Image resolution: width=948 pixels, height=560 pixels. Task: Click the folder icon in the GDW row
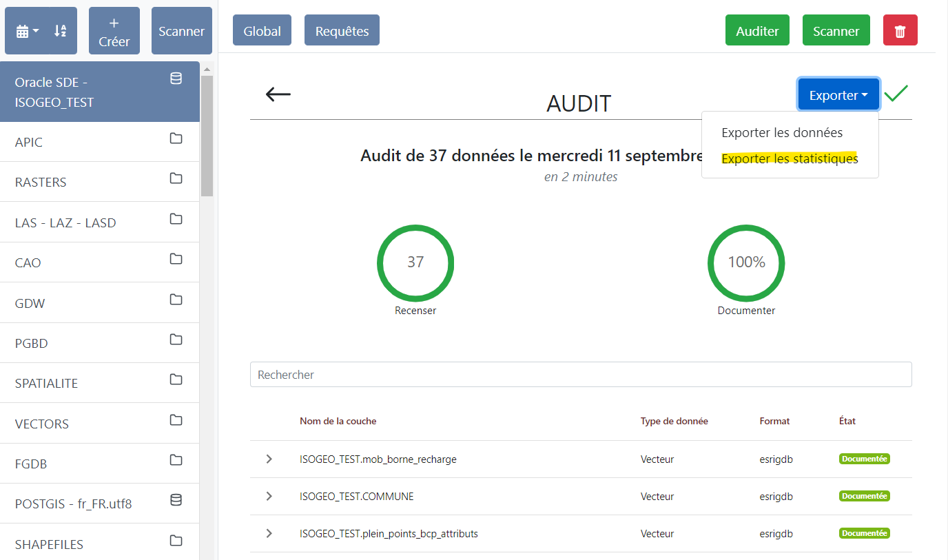[x=176, y=299]
